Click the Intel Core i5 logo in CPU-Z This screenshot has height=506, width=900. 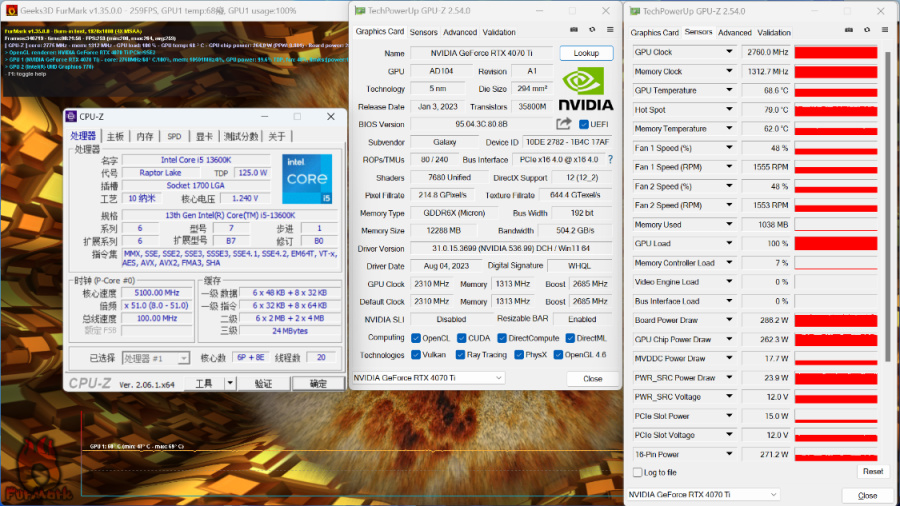click(x=307, y=178)
